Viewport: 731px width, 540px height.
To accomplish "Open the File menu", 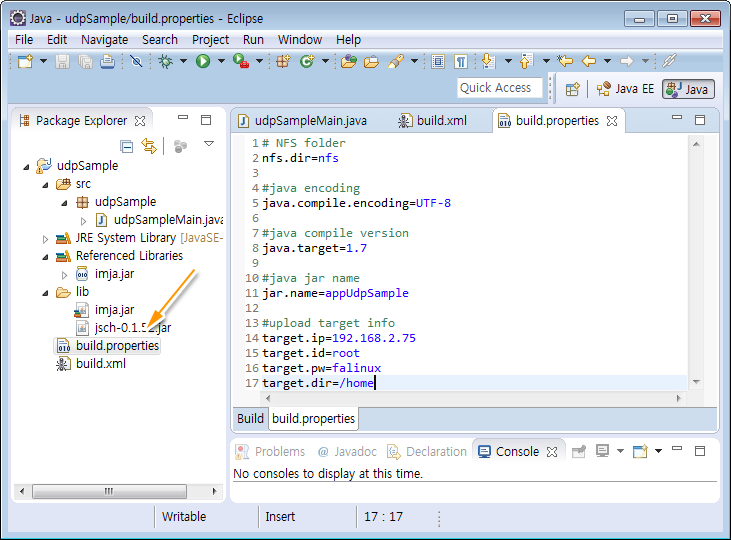I will point(24,40).
